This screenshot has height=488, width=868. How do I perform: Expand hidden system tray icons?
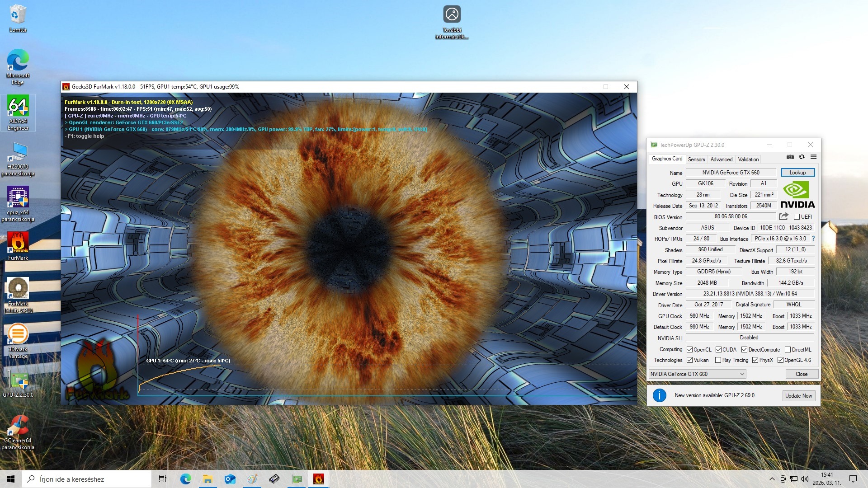(772, 479)
